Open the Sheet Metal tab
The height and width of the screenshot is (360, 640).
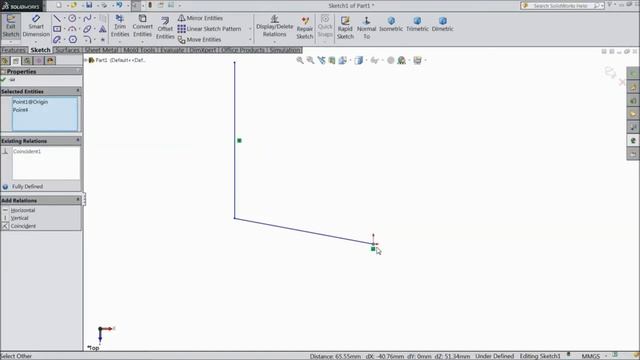101,50
